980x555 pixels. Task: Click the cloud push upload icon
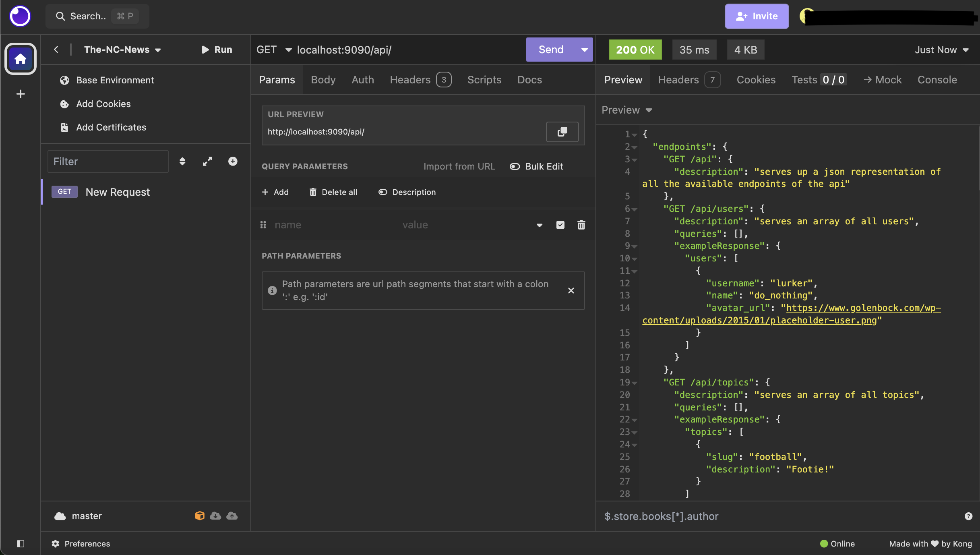[x=232, y=516]
